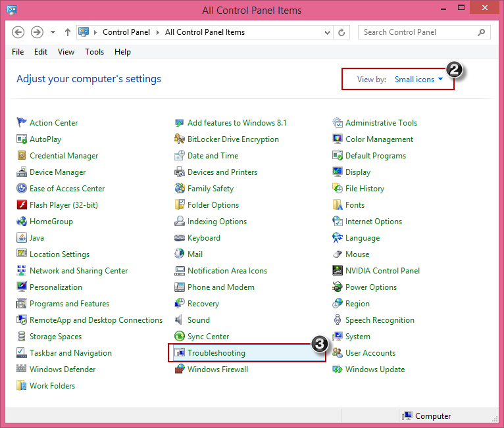
Task: Click the Sync Center green icon
Action: (180, 336)
